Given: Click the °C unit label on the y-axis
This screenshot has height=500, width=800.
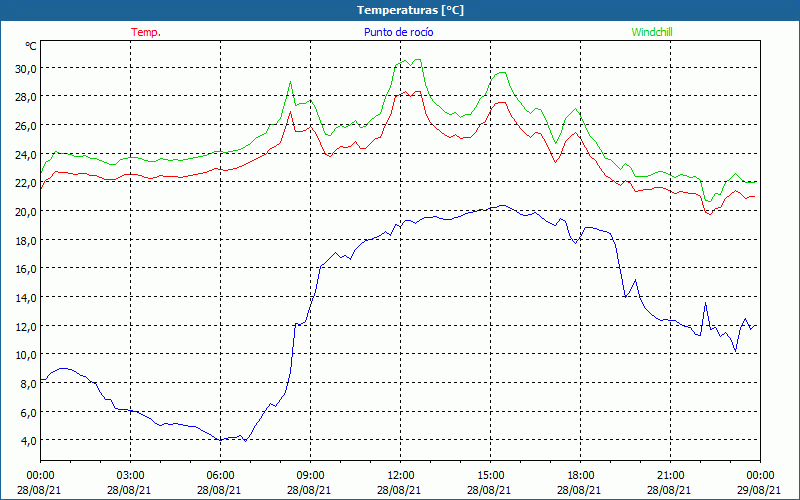Looking at the screenshot, I should 31,46.
